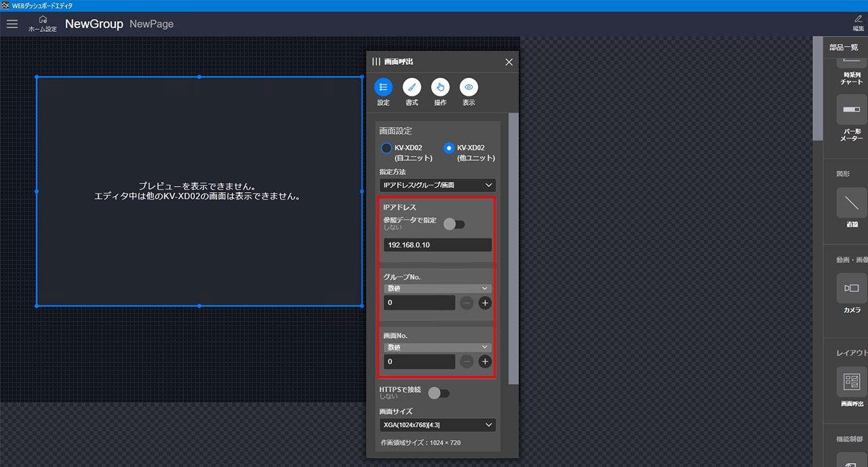Select KV-XD02 (他ユニット) radio button
Screen dimensions: 868x467
point(448,148)
